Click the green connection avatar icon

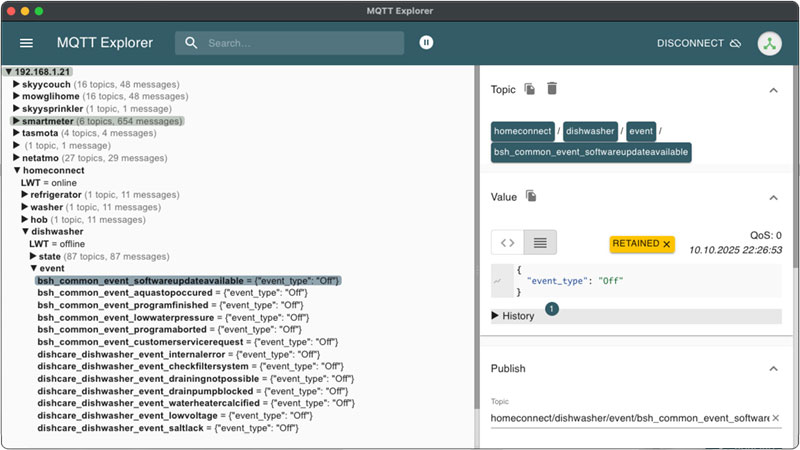[769, 43]
